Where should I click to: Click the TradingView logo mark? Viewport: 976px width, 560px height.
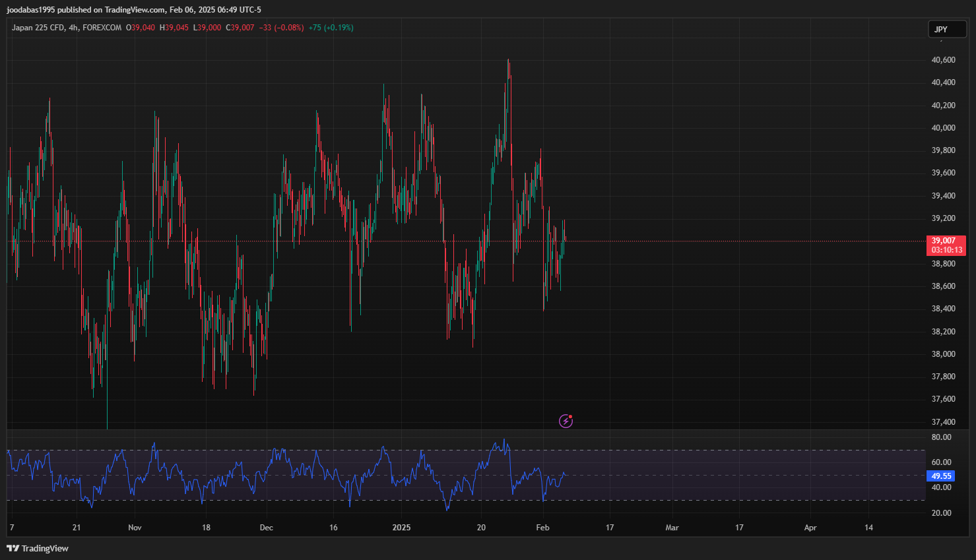click(13, 548)
